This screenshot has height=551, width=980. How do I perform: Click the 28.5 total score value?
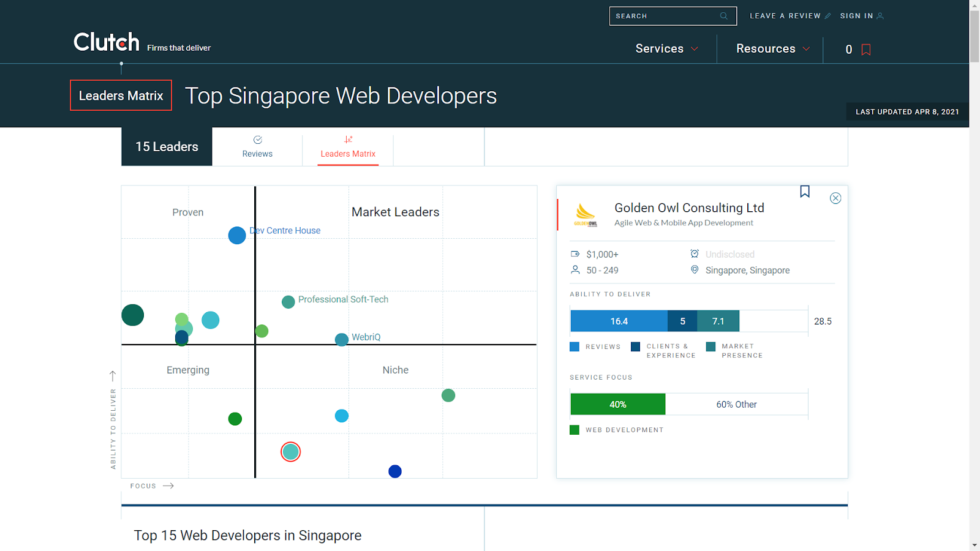click(x=823, y=321)
